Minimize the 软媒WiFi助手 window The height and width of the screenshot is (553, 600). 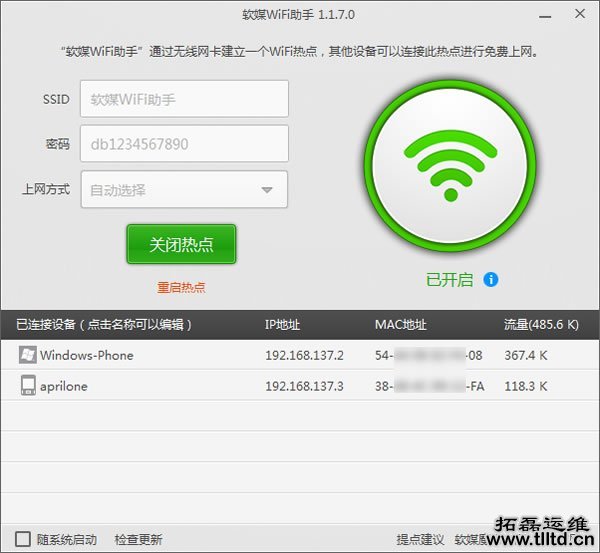[545, 16]
